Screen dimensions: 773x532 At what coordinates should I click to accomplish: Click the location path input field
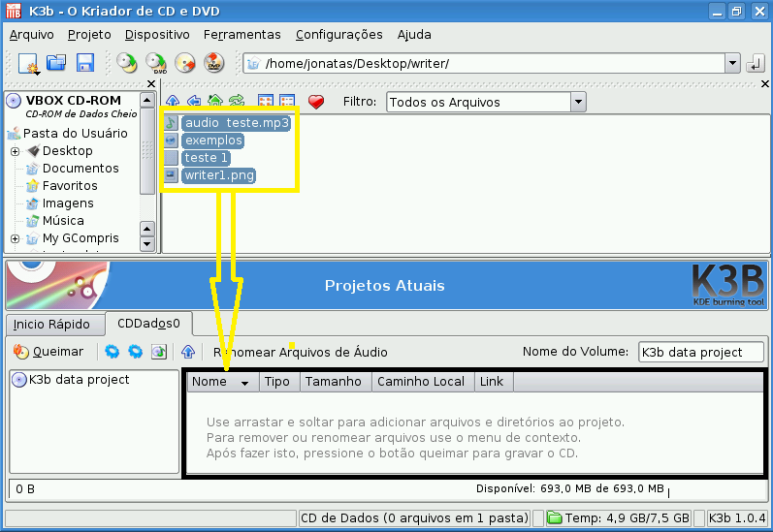pyautogui.click(x=483, y=64)
